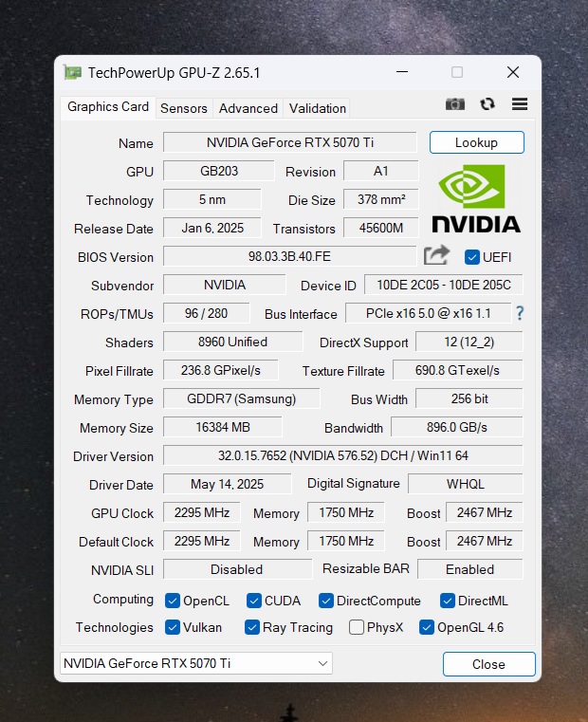Image resolution: width=588 pixels, height=722 pixels.
Task: Expand the GPU selection dropdown
Action: click(323, 663)
